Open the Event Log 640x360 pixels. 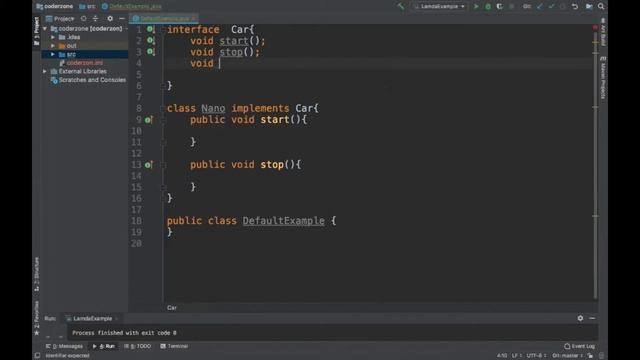pos(579,346)
